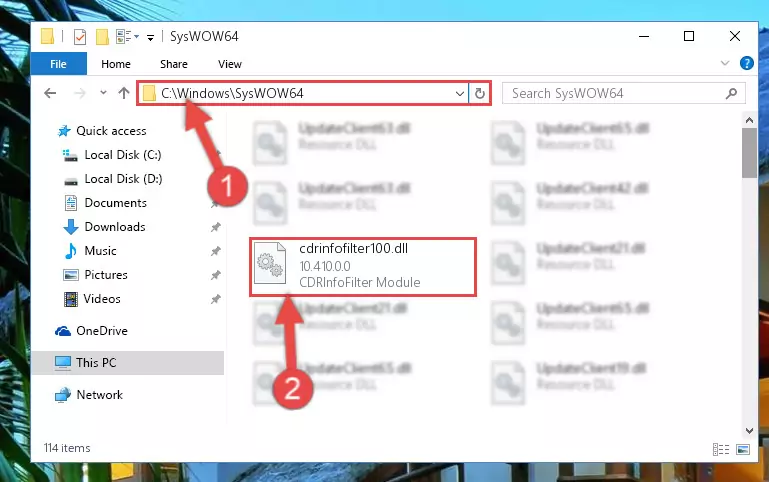Select This PC in navigation pane
The height and width of the screenshot is (482, 769).
pyautogui.click(x=128, y=363)
